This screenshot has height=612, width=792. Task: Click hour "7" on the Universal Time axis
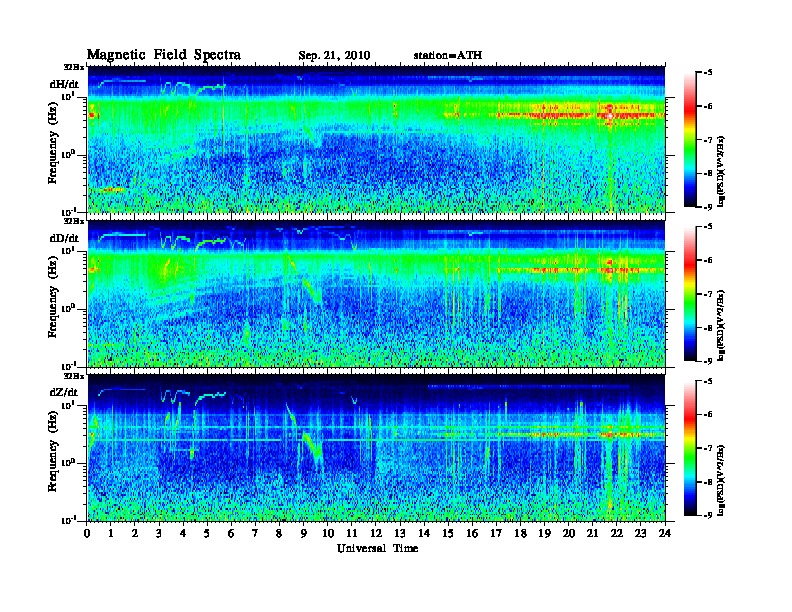pos(256,534)
